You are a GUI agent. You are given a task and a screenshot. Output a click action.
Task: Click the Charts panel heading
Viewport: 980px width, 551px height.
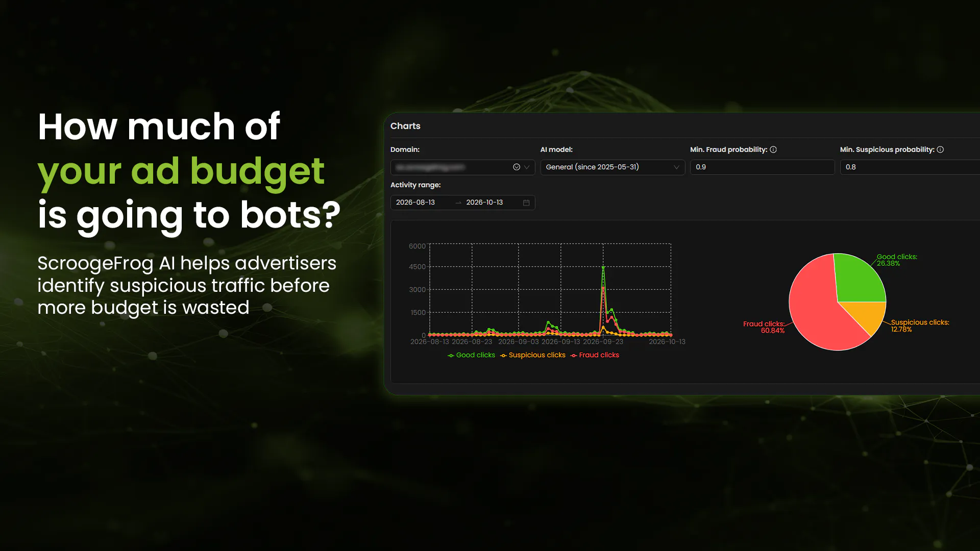[x=405, y=126]
